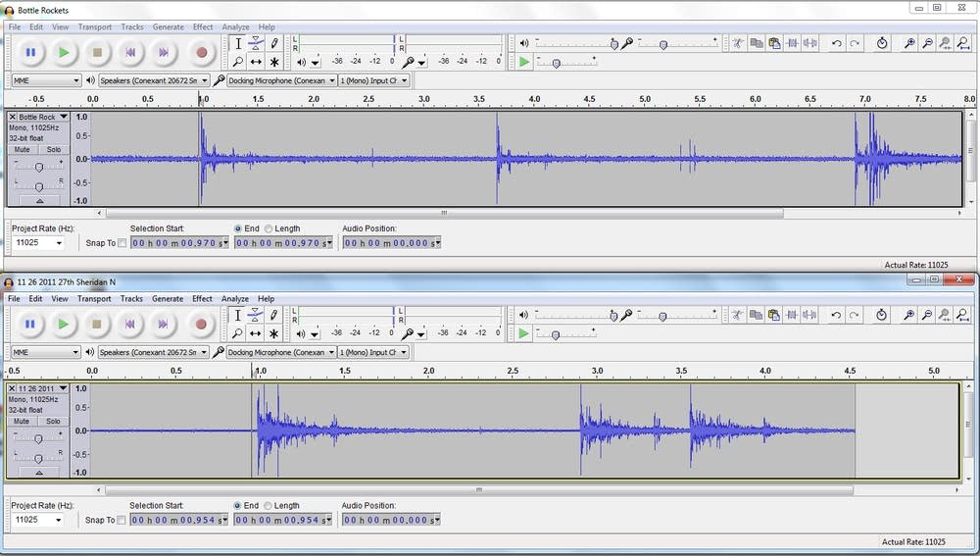The image size is (980, 556).
Task: Select the Length radio button in top window
Action: pos(269,228)
